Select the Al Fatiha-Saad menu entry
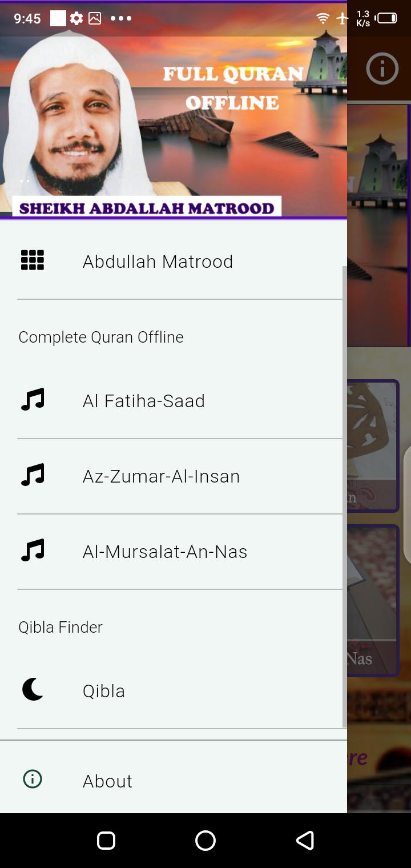This screenshot has width=411, height=868. [144, 401]
